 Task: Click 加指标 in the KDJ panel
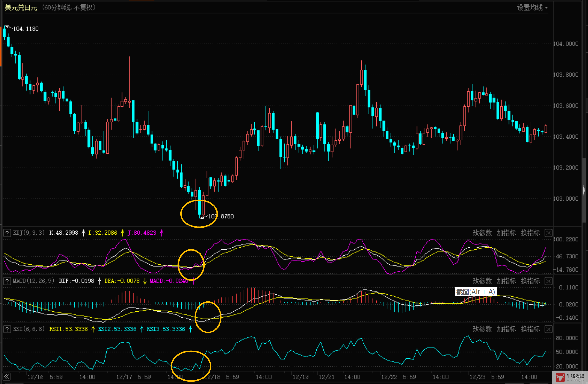click(x=506, y=233)
